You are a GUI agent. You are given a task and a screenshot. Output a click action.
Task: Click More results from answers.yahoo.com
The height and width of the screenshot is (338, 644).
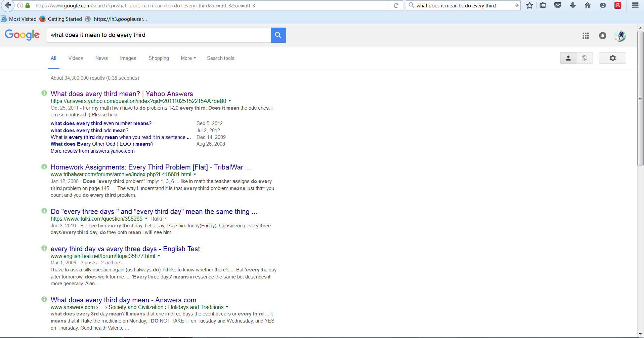pyautogui.click(x=93, y=151)
